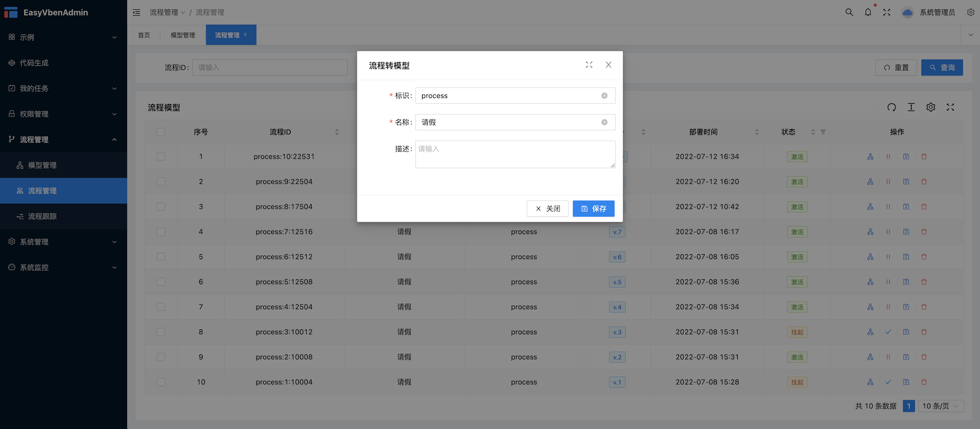This screenshot has width=980, height=429.
Task: Click the 重置 button
Action: point(896,67)
